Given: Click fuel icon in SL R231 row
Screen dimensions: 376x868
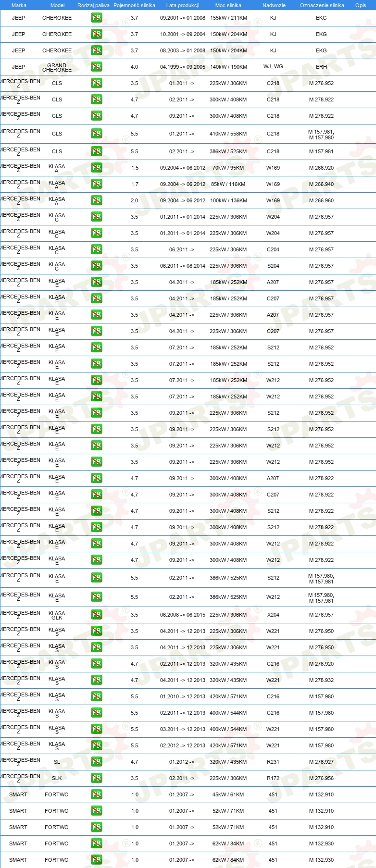Looking at the screenshot, I should (96, 762).
